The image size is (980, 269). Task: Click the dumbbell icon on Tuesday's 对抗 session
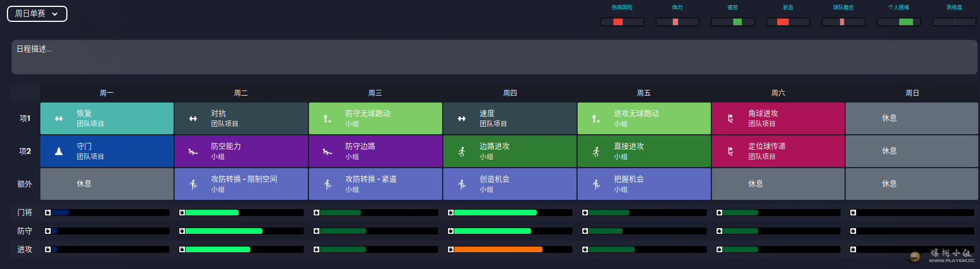pos(193,119)
